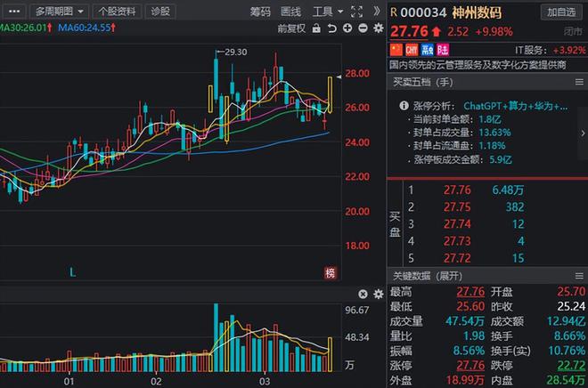Toggle the chart lock icon

coord(314,28)
